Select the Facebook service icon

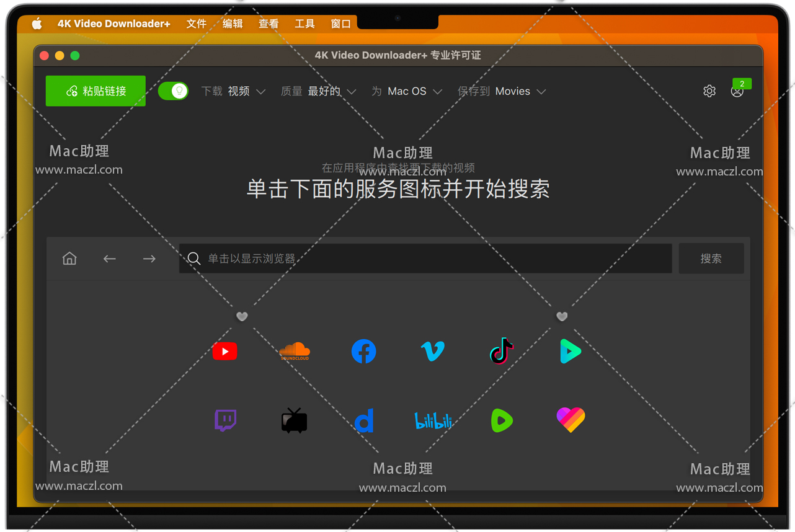pyautogui.click(x=363, y=352)
